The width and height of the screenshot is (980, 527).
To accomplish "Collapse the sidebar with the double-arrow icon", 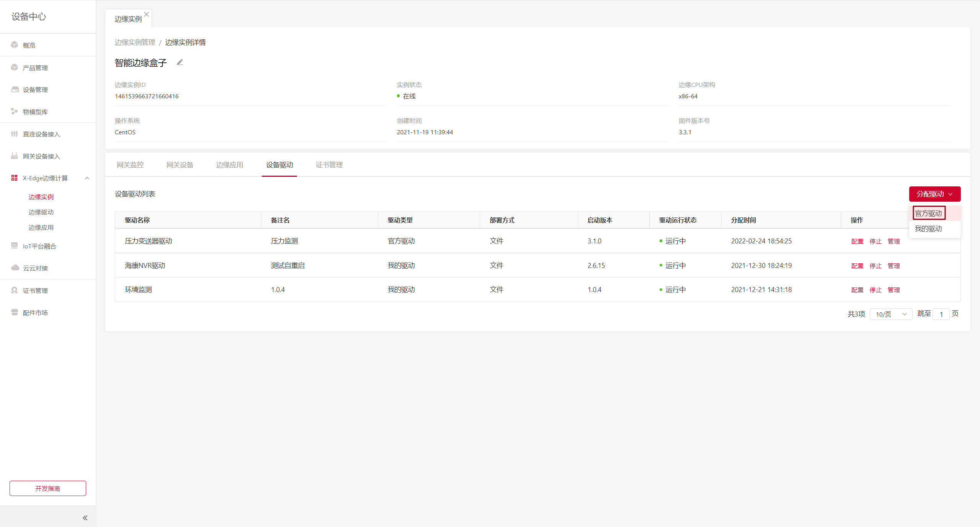I will tap(85, 517).
